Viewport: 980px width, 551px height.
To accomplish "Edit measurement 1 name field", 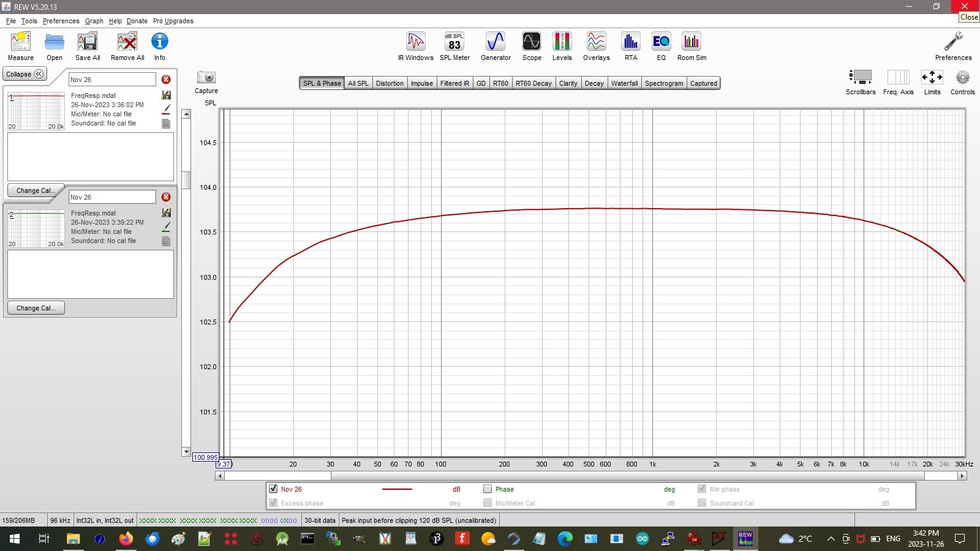I will pos(112,80).
